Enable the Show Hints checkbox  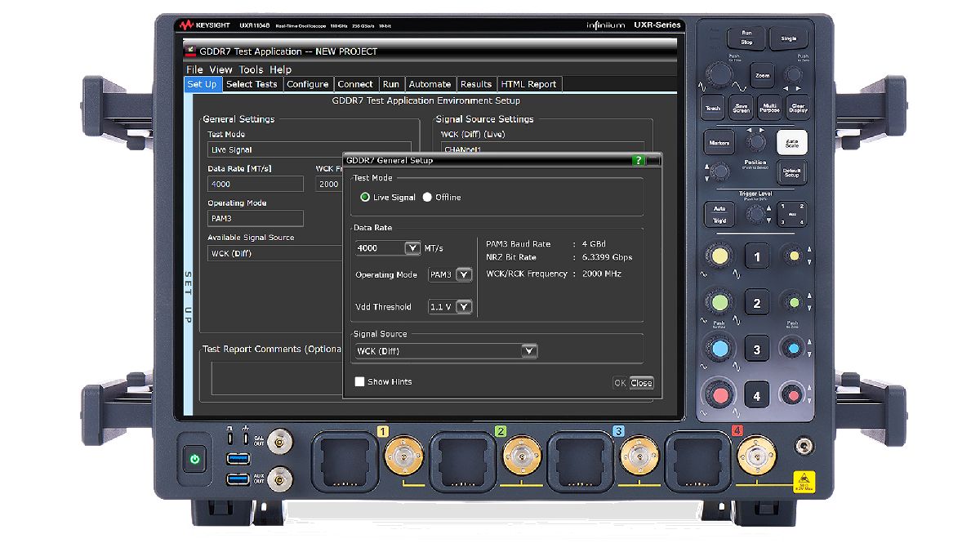pos(359,381)
